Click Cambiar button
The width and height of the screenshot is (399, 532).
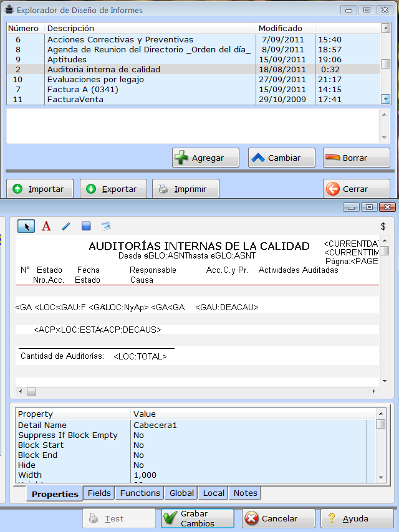click(282, 158)
